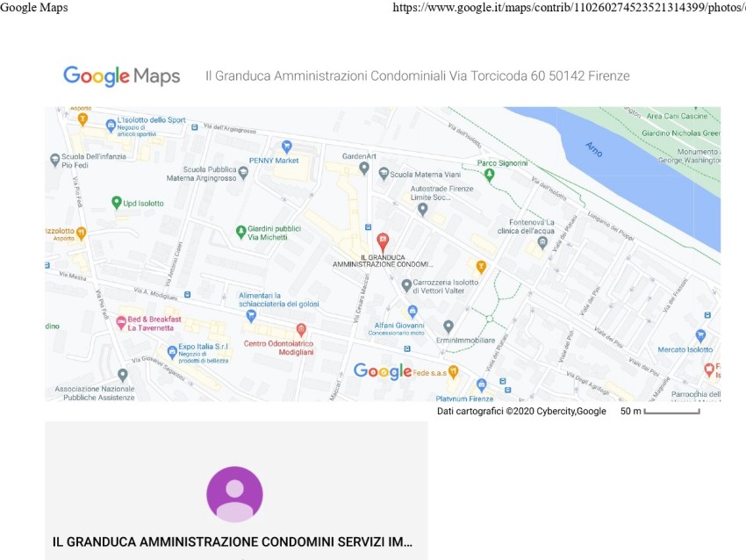Click the Lungarno dei Pioppi street label
Image resolution: width=746 pixels, height=560 pixels.
coord(611,226)
